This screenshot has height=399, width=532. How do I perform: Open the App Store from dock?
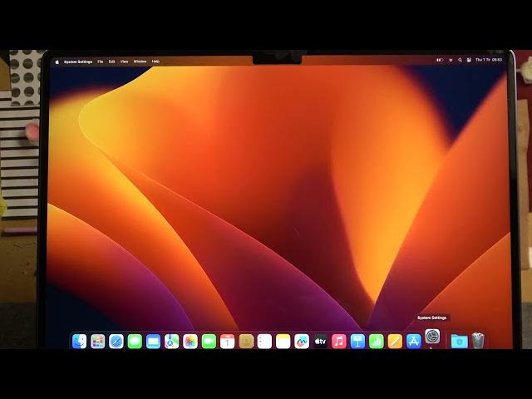(413, 341)
